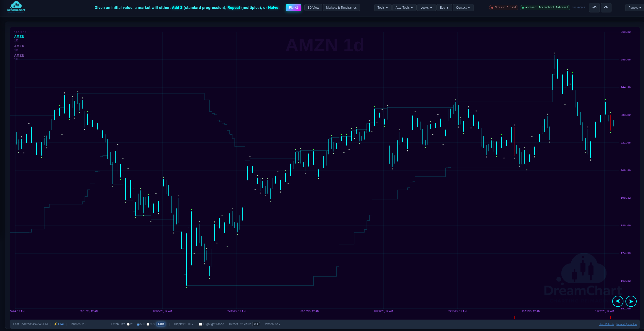Click the Account: Dreamchart Internal badge
Screen dimensions: 644x331
(545, 8)
